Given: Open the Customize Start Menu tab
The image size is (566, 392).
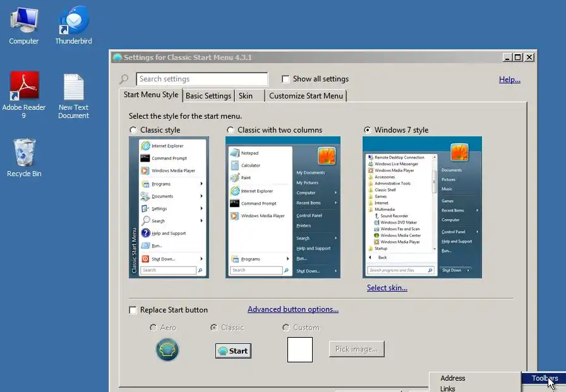Looking at the screenshot, I should [x=306, y=96].
